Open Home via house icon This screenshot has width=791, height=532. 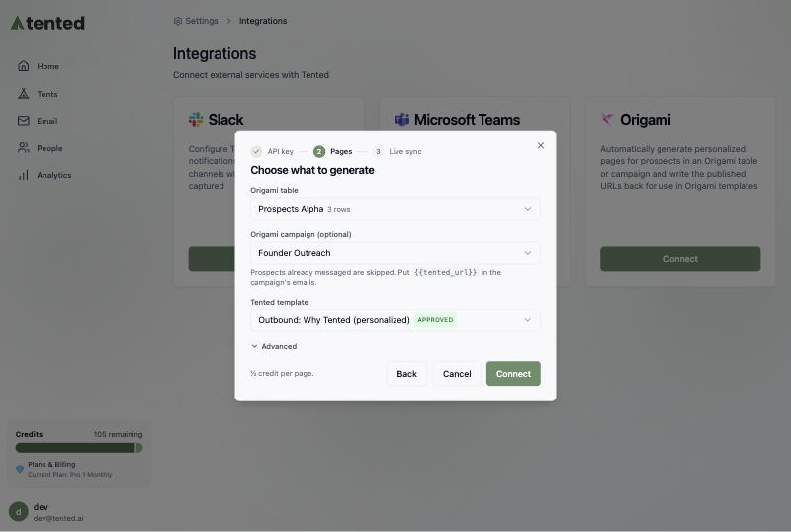click(23, 66)
